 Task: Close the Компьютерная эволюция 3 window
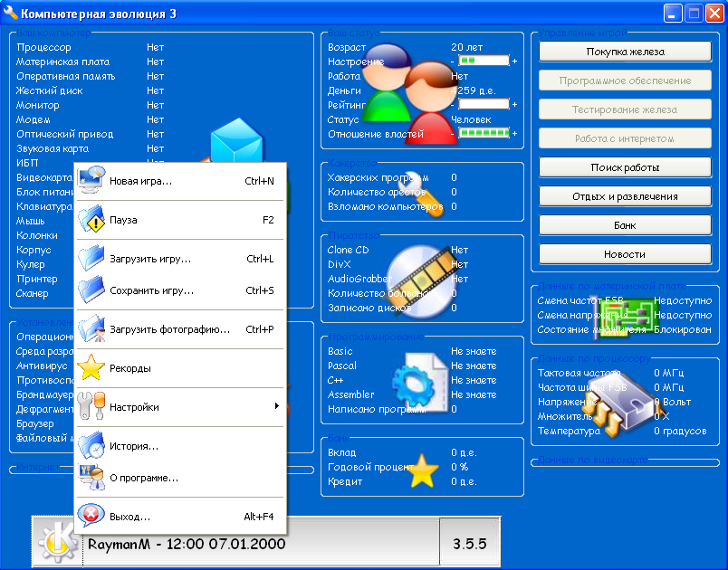coord(714,13)
